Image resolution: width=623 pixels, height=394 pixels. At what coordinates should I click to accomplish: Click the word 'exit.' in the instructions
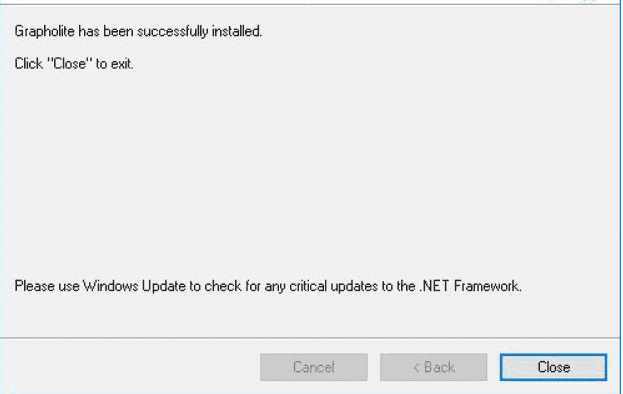coord(122,64)
